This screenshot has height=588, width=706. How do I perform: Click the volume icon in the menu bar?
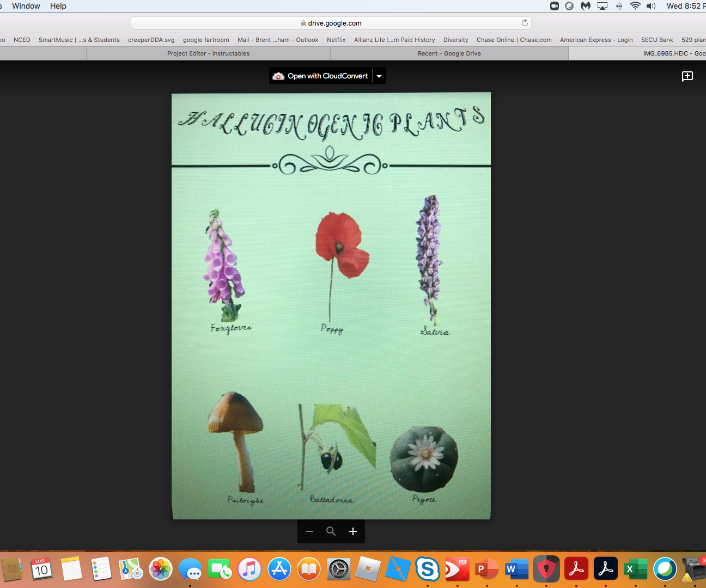point(651,6)
